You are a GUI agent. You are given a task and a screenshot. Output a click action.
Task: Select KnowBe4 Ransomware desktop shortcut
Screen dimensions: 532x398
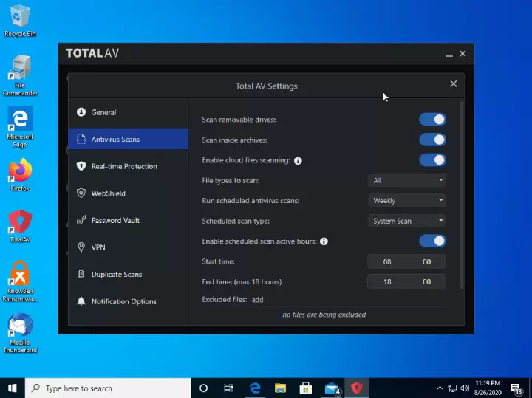[x=20, y=281]
